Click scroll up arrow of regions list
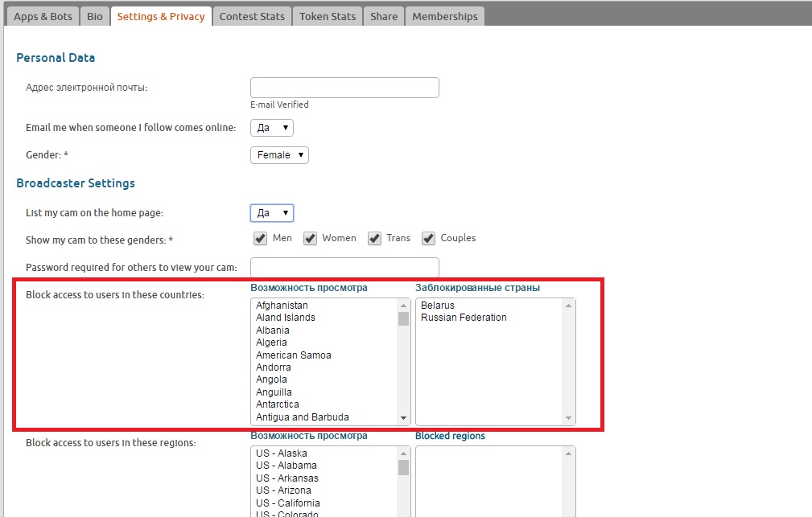Screen dimensions: 812x517 point(404,453)
